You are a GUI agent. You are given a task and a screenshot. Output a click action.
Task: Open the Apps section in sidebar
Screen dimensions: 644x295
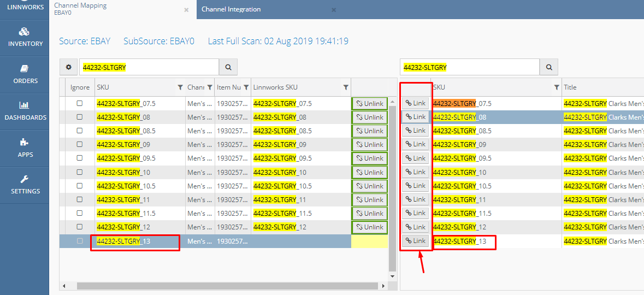pyautogui.click(x=25, y=149)
